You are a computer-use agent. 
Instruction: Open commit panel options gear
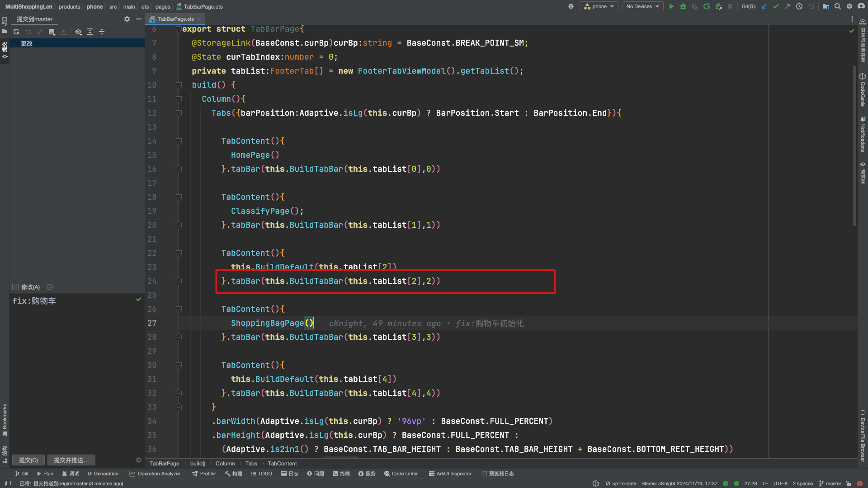pos(127,19)
